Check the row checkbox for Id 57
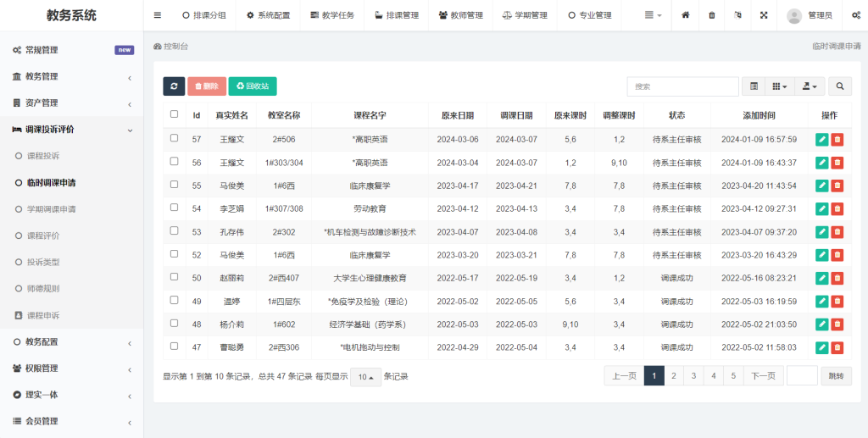The width and height of the screenshot is (868, 438). (x=175, y=138)
